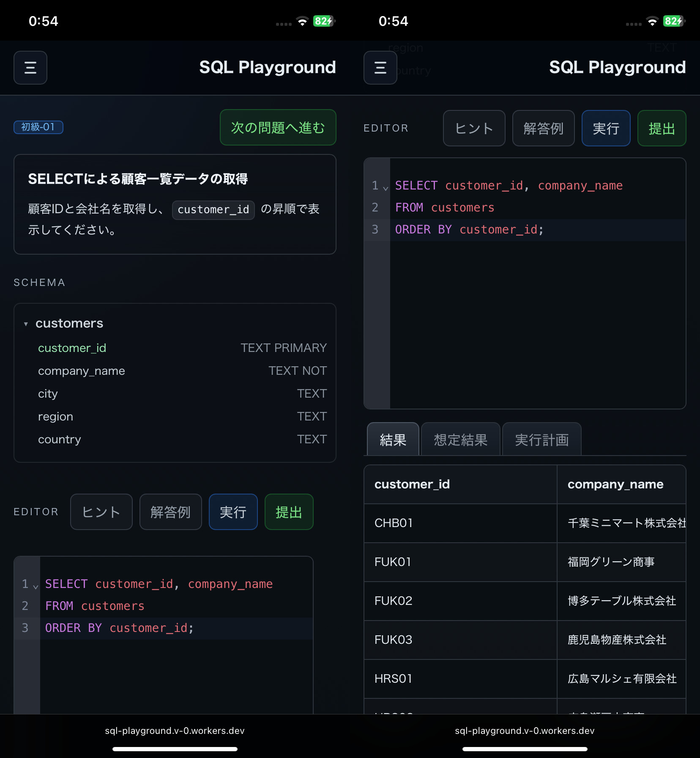700x758 pixels.
Task: Fold line 1 in left editor gutter
Action: tap(36, 587)
